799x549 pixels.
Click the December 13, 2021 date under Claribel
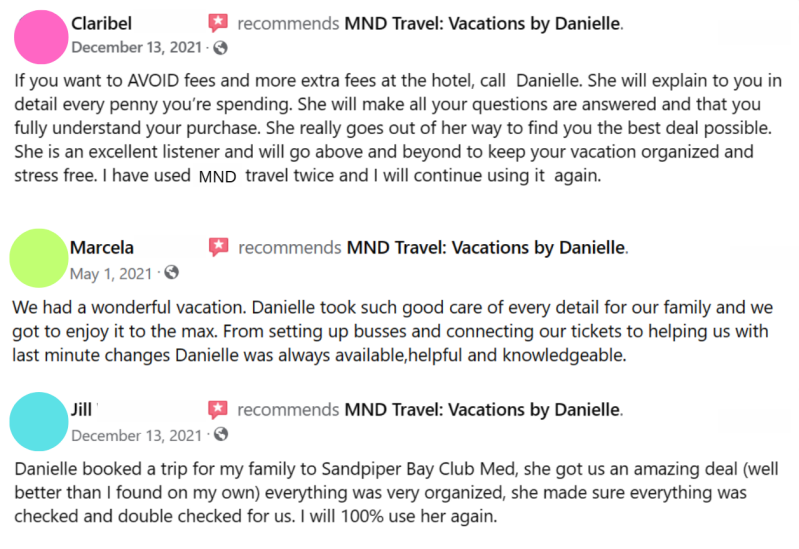pyautogui.click(x=137, y=47)
